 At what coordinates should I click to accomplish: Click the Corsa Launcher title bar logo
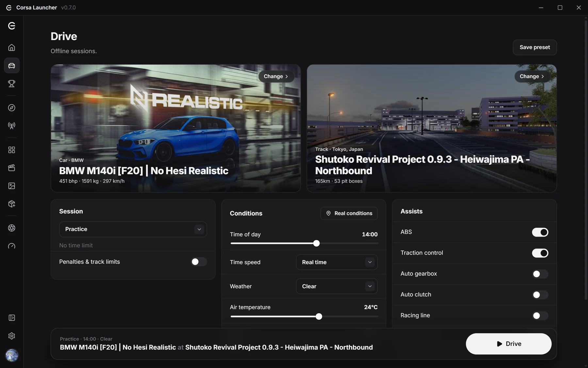click(x=9, y=8)
